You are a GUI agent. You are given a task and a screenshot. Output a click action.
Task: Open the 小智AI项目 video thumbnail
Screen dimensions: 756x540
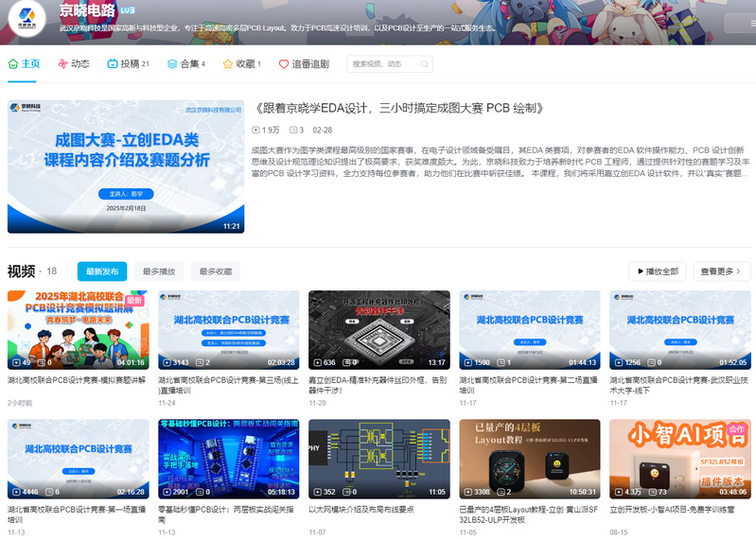(x=678, y=459)
